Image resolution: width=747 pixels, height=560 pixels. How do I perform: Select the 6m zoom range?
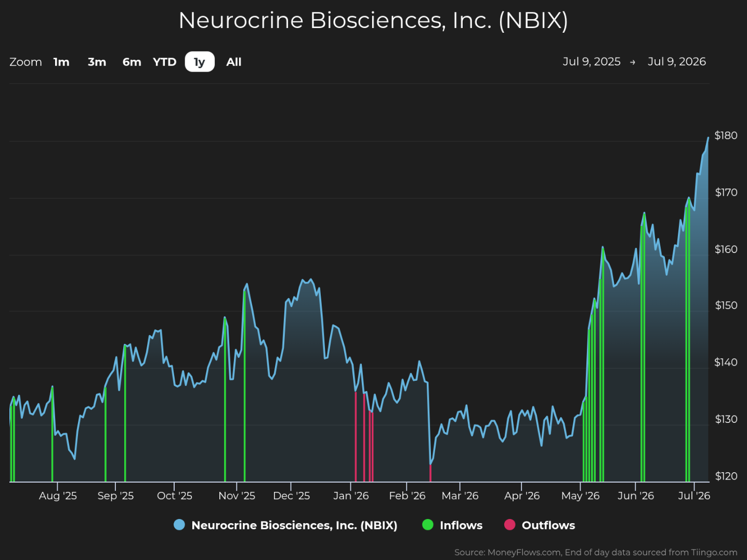(132, 62)
